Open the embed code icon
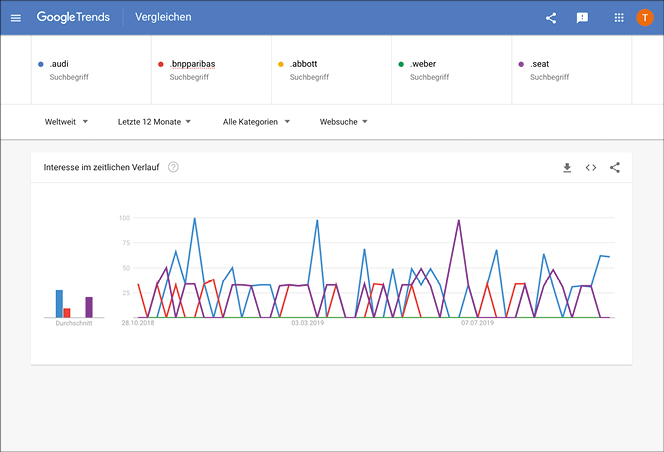The image size is (664, 452). 591,168
